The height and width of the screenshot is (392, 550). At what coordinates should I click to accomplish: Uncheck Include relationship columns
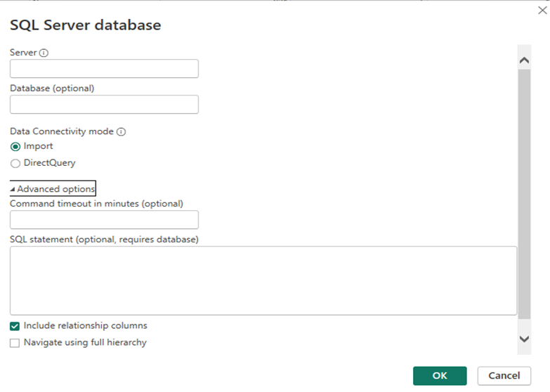(x=15, y=326)
